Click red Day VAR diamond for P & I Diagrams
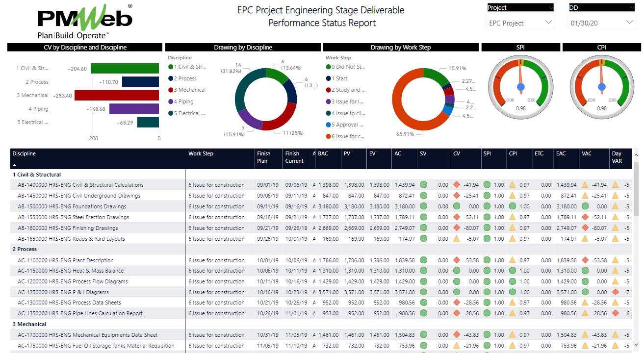 (616, 292)
